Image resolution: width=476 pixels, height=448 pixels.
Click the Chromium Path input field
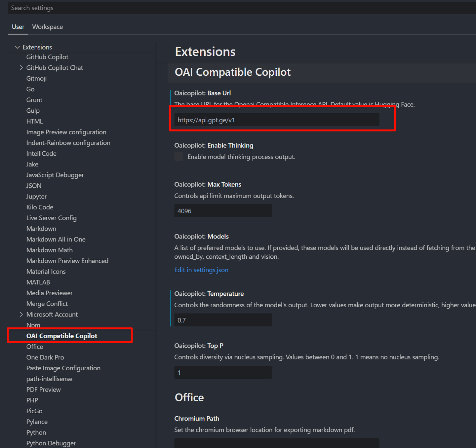click(276, 443)
